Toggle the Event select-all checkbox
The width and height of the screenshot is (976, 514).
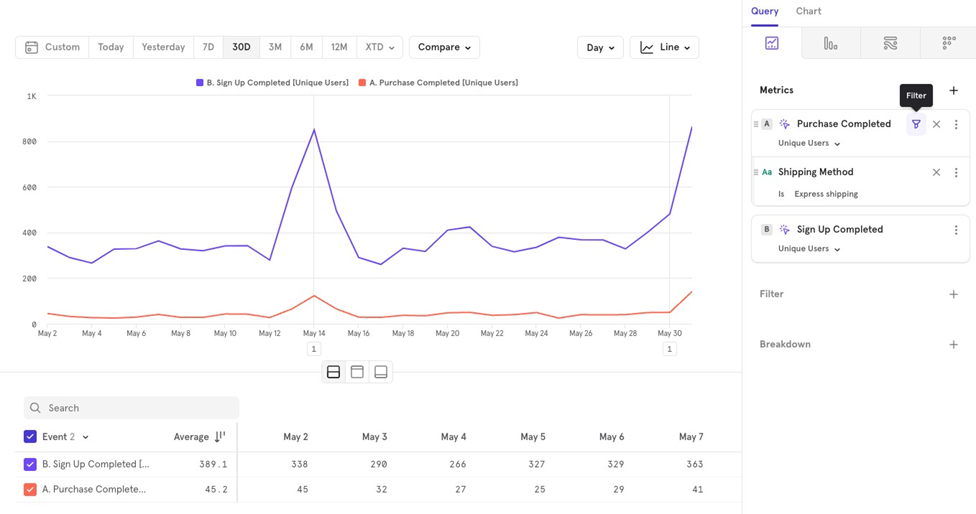coord(30,437)
